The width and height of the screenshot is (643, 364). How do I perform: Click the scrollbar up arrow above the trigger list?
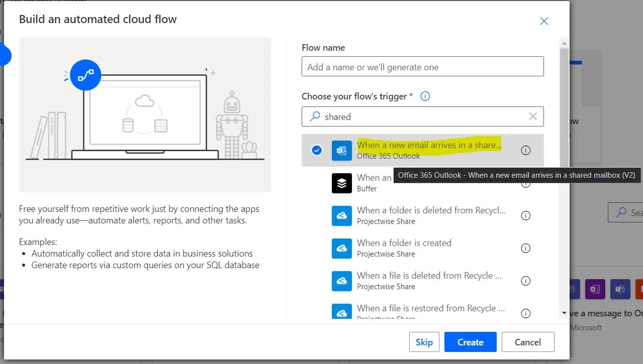(x=563, y=43)
